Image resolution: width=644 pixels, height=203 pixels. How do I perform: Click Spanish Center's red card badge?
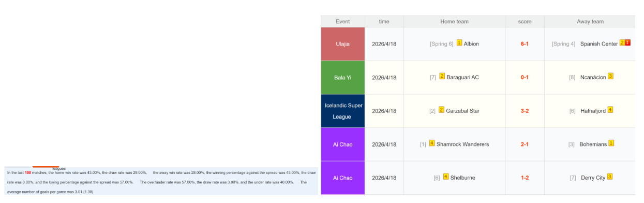(x=627, y=43)
